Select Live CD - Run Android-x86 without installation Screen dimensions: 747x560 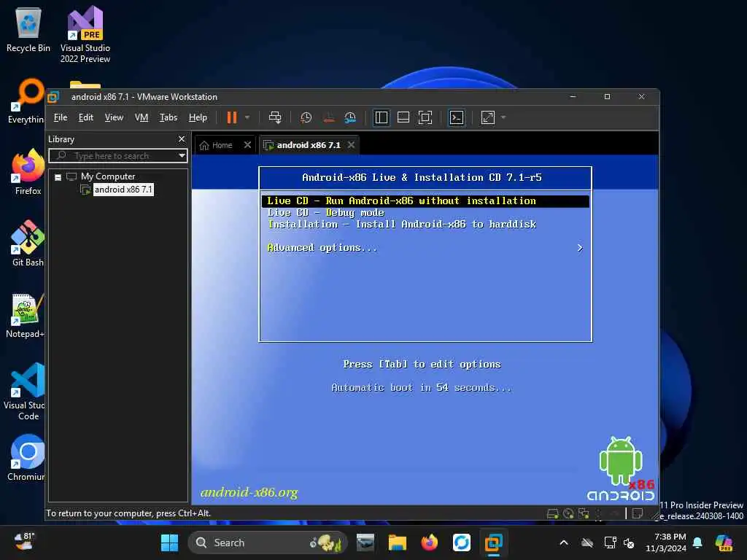click(x=425, y=201)
